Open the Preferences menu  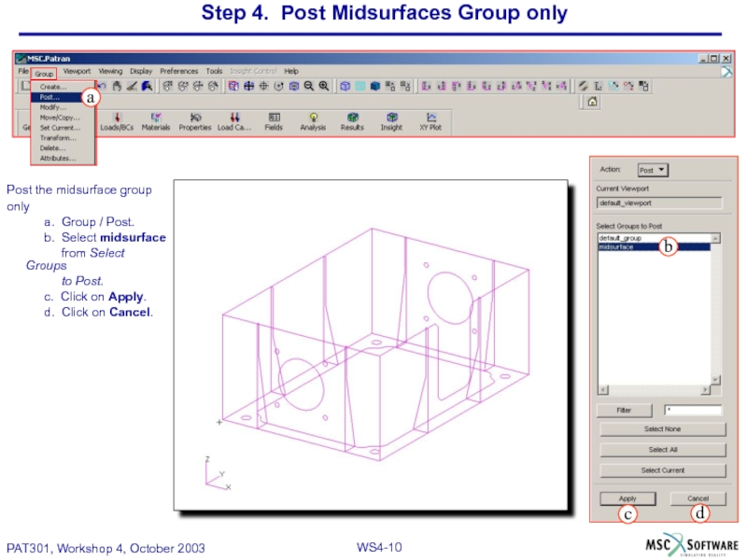point(179,72)
